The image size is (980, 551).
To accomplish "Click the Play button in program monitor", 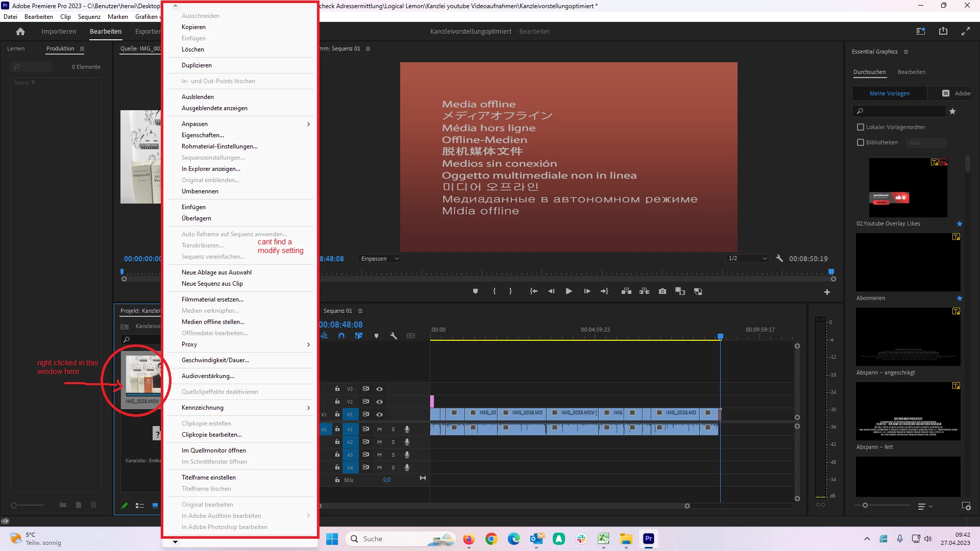I will [x=569, y=291].
